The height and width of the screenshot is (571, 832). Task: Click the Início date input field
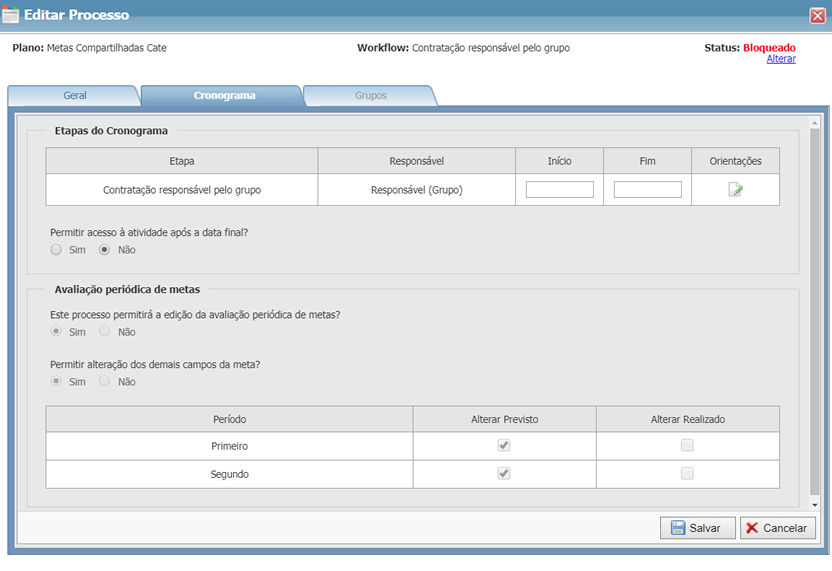(x=559, y=190)
